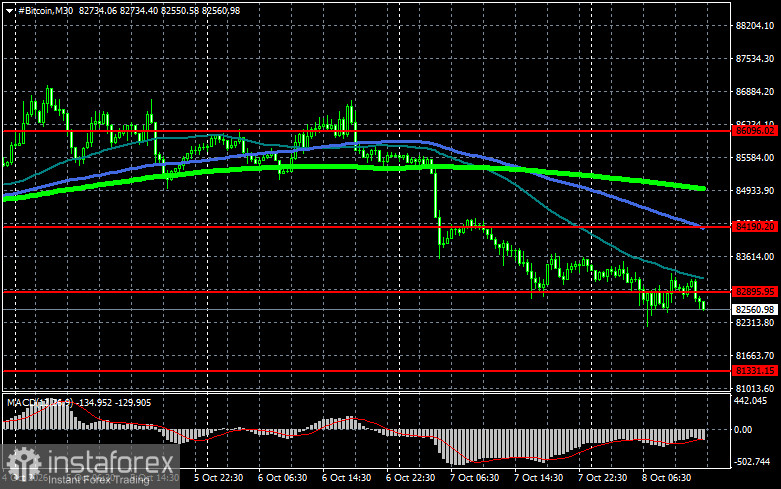Click the 8 Oct 06:30 time label
This screenshot has height=489, width=781.
click(666, 478)
